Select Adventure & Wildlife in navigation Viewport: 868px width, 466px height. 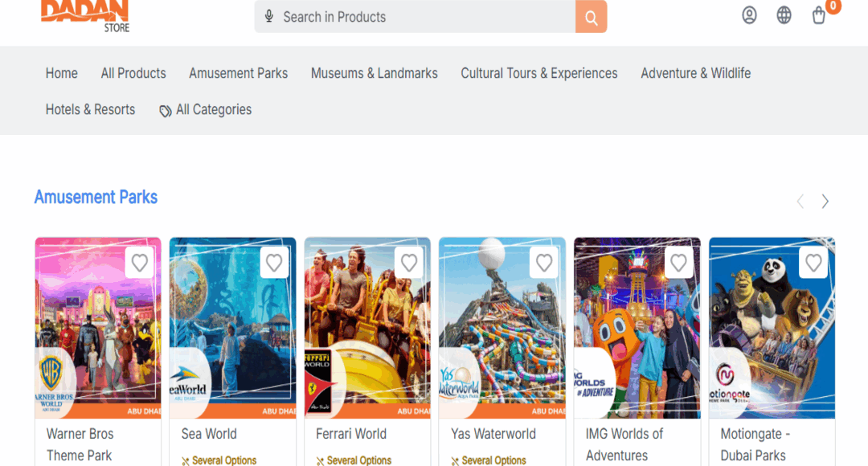tap(695, 73)
